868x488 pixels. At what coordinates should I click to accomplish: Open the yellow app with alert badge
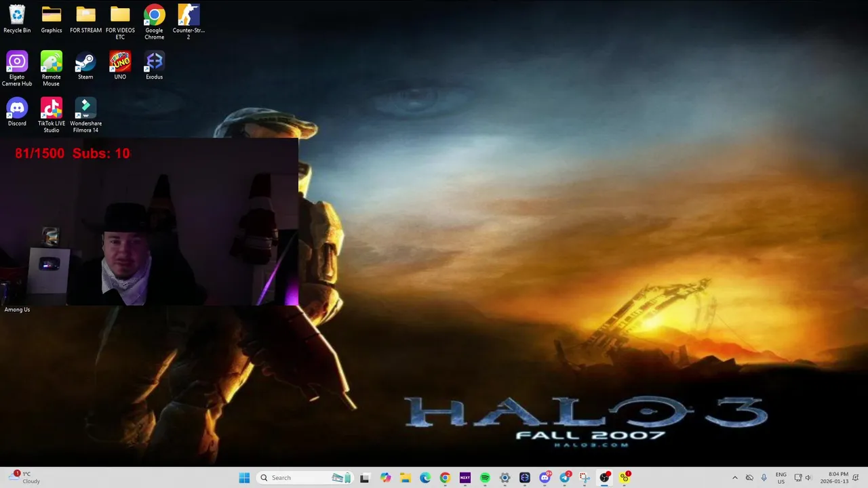tap(625, 478)
